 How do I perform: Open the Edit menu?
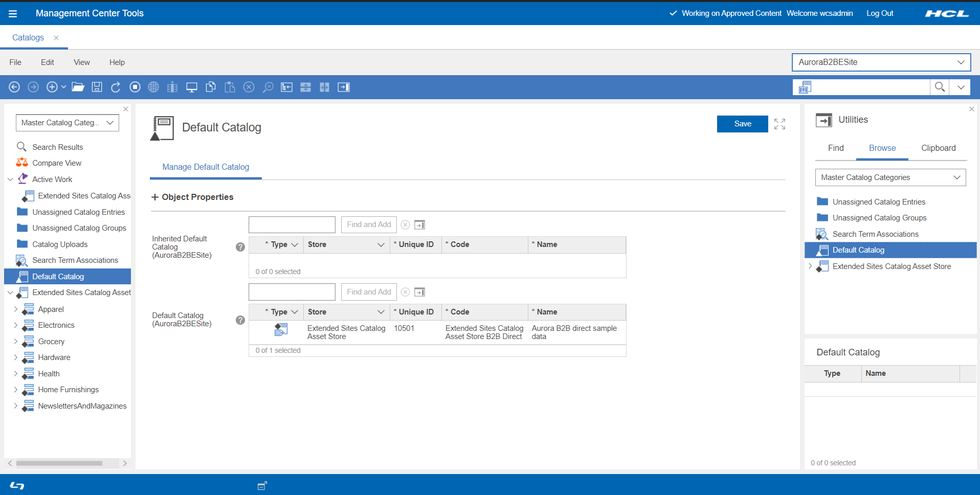[48, 62]
